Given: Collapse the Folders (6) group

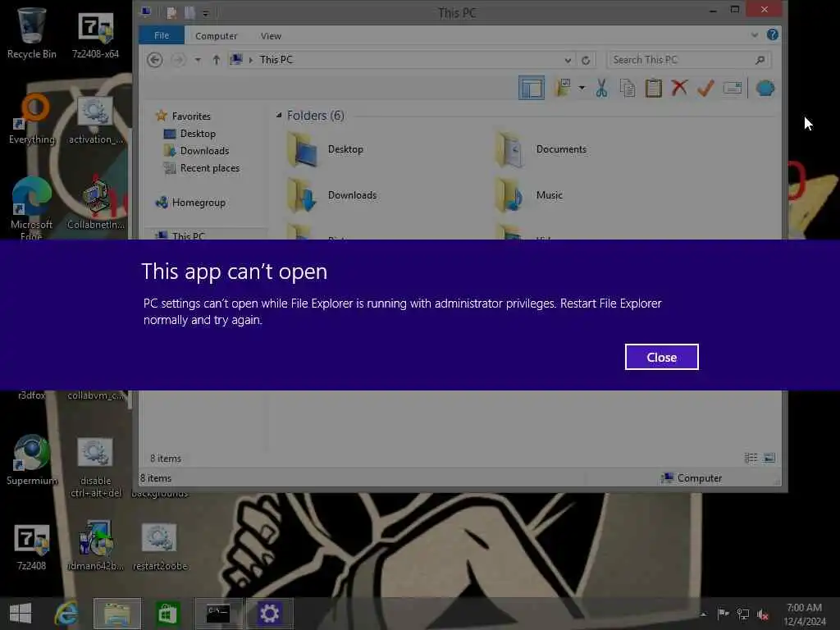Looking at the screenshot, I should (279, 115).
